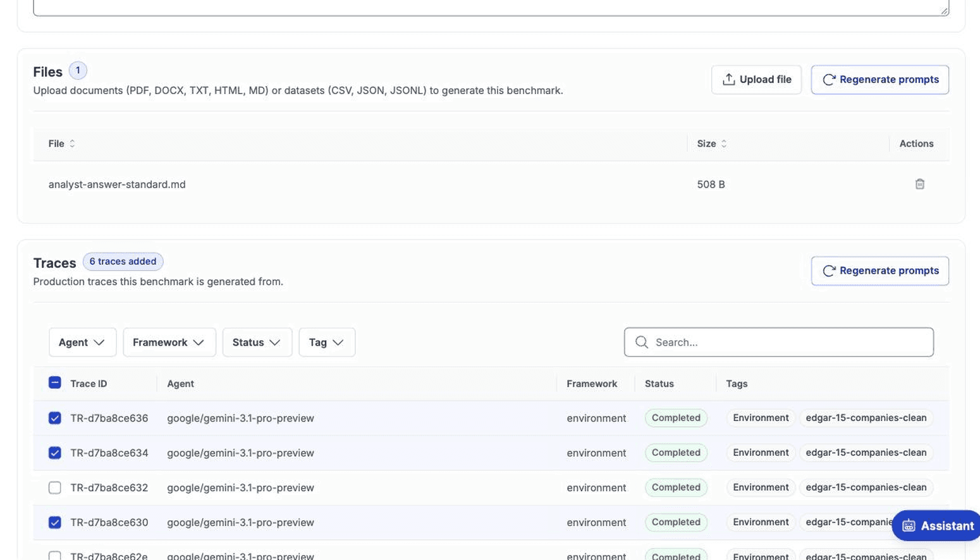Image resolution: width=980 pixels, height=560 pixels.
Task: Click the Trace ID column header
Action: pos(89,384)
